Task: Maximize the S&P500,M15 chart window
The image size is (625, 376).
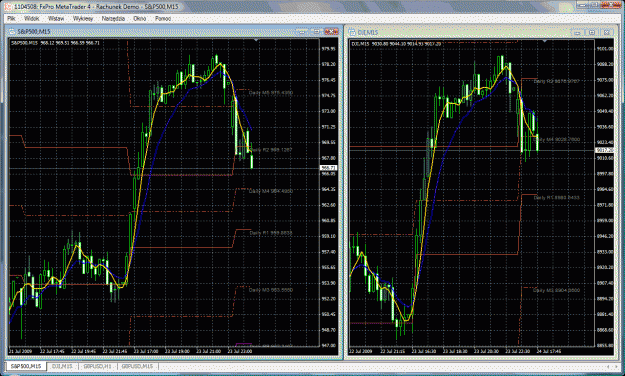Action: point(316,31)
